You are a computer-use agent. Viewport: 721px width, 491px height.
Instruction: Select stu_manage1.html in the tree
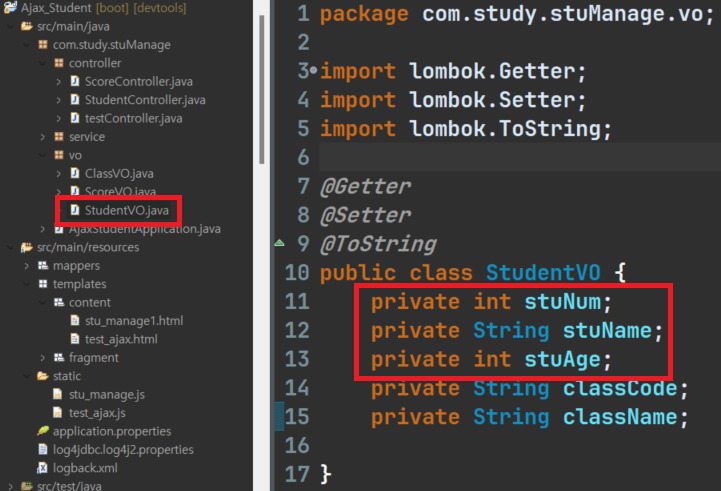[x=134, y=320]
